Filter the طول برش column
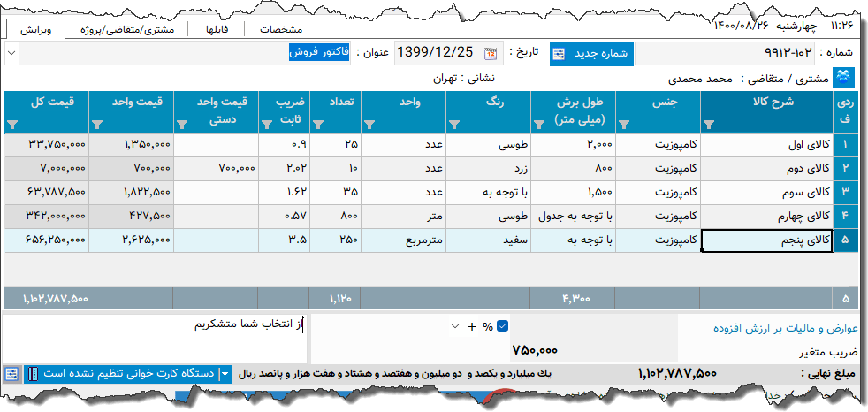868x412 pixels. click(x=538, y=125)
